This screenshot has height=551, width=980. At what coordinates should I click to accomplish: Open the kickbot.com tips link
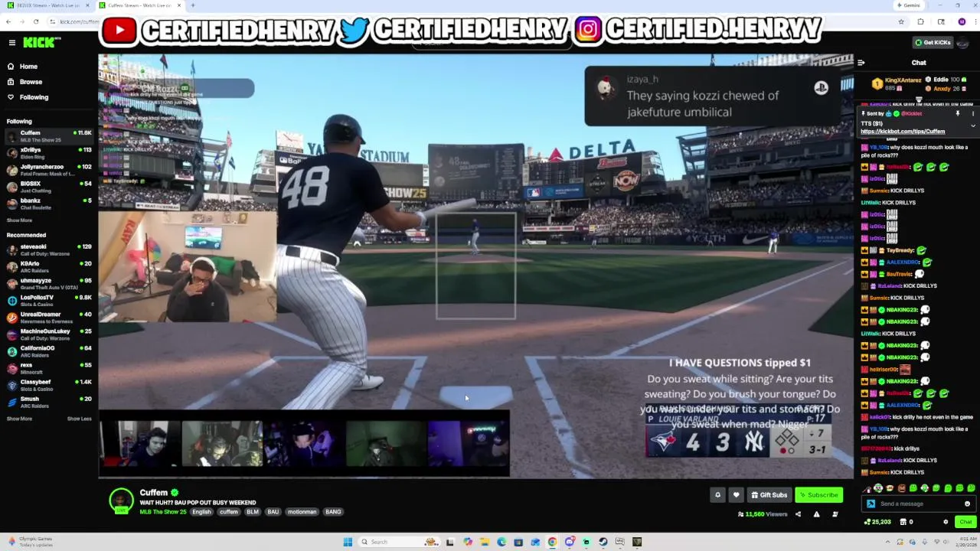pyautogui.click(x=903, y=132)
